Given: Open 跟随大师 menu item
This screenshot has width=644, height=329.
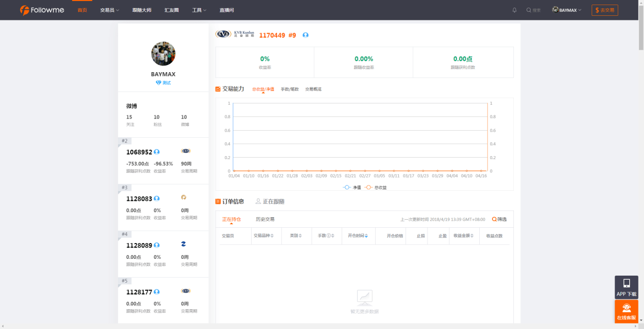Looking at the screenshot, I should [141, 10].
